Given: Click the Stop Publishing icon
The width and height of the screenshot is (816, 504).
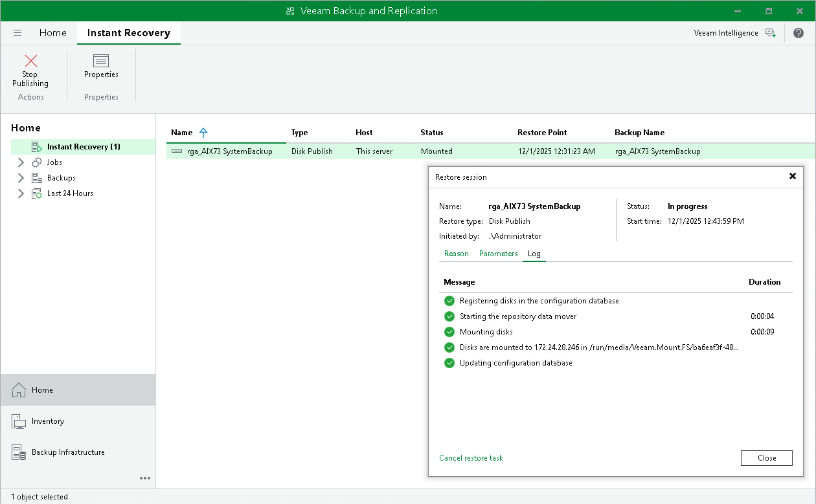Looking at the screenshot, I should click(30, 61).
